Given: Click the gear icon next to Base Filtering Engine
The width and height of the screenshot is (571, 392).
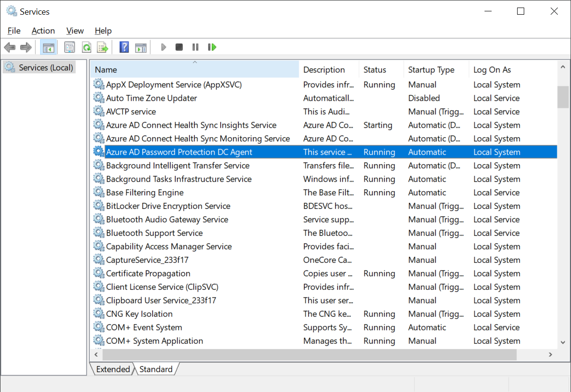Looking at the screenshot, I should click(x=98, y=192).
